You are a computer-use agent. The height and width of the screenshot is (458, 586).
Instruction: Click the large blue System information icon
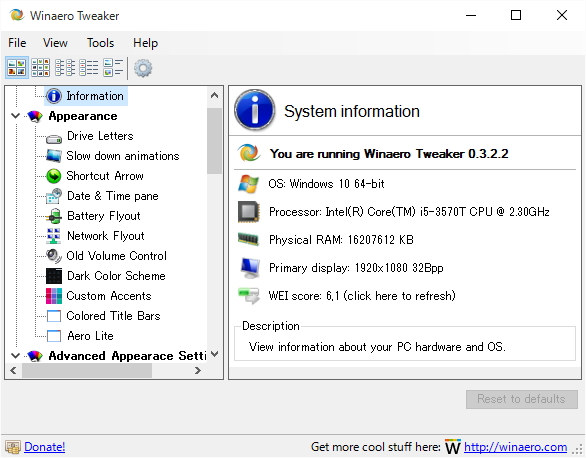coord(255,110)
